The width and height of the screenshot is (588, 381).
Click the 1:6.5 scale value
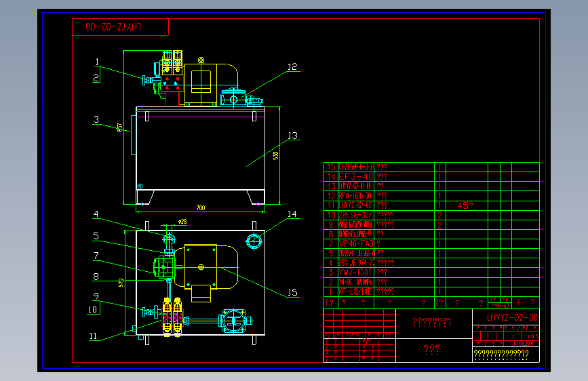click(532, 336)
